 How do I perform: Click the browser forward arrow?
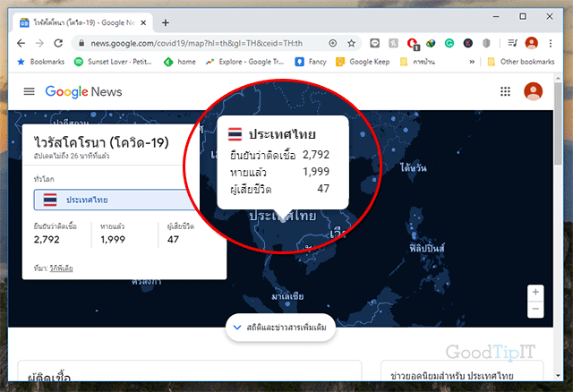click(x=39, y=44)
